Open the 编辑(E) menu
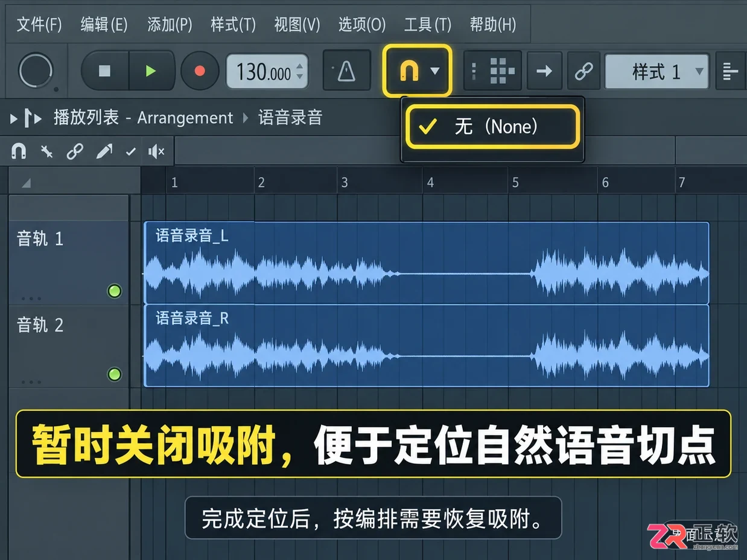The width and height of the screenshot is (747, 560). pyautogui.click(x=104, y=25)
